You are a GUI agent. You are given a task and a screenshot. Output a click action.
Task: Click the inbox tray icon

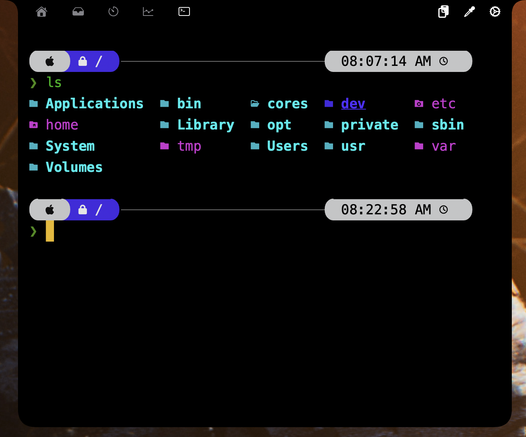78,12
